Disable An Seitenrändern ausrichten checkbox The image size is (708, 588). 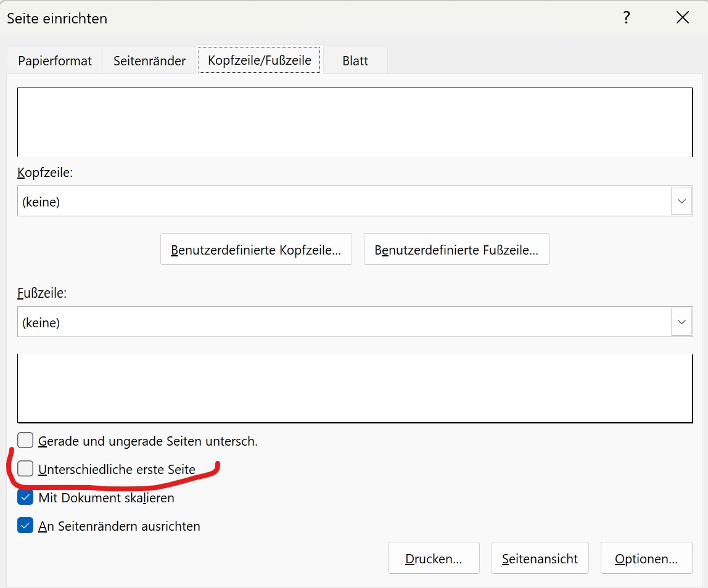(25, 526)
